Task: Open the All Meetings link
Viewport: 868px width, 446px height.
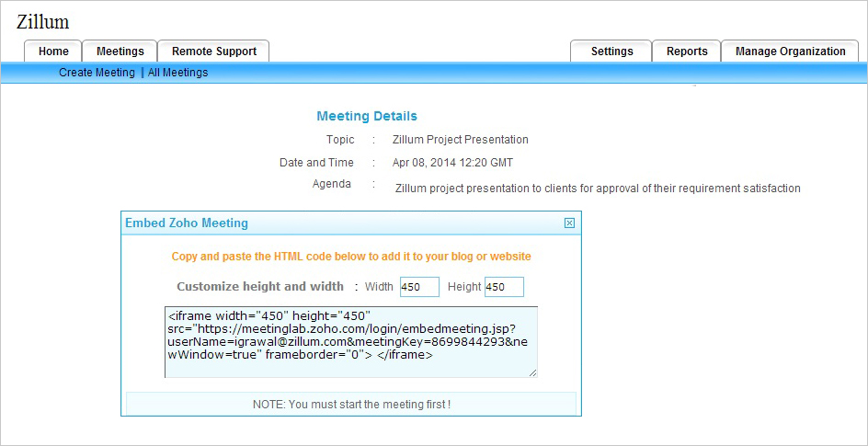Action: (177, 73)
